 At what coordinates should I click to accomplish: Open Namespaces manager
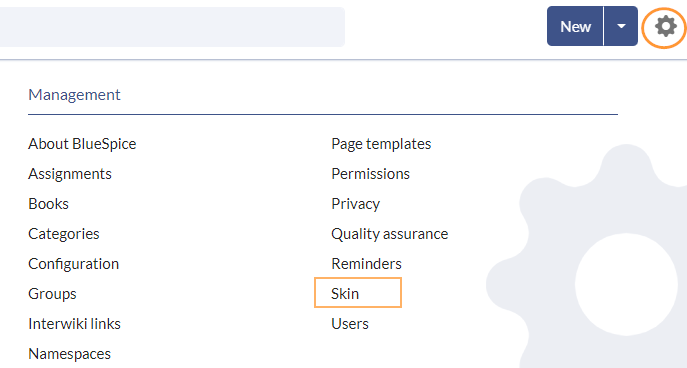click(x=70, y=354)
